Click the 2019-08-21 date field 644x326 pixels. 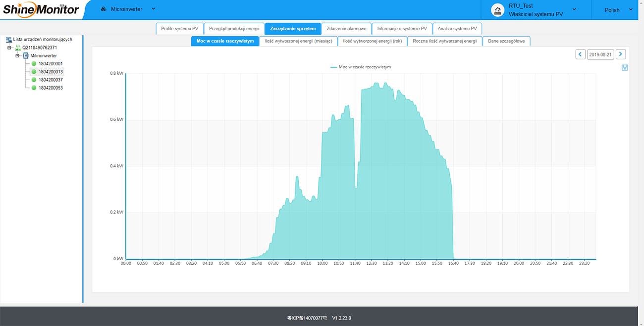point(600,54)
